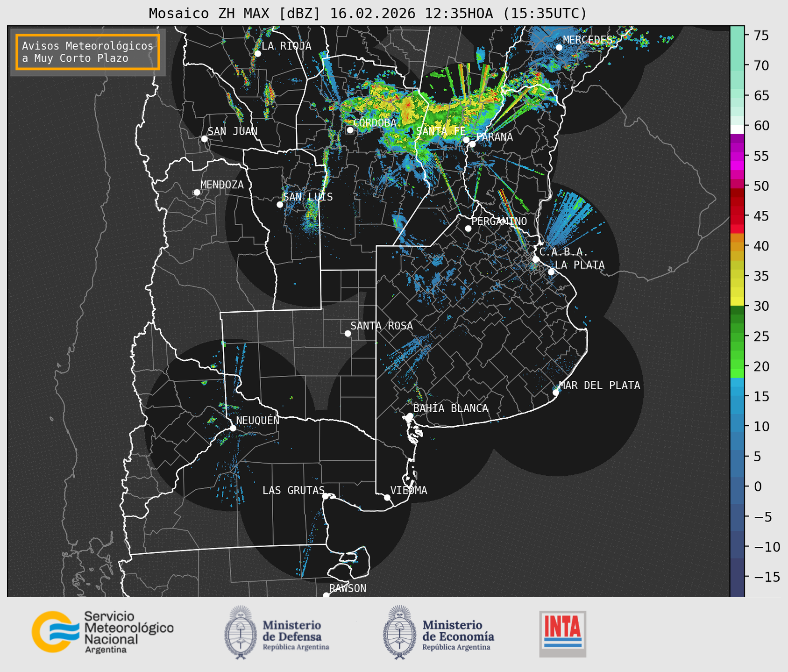Click the Ministerio de Defensa emblem
The image size is (788, 672).
click(x=240, y=633)
